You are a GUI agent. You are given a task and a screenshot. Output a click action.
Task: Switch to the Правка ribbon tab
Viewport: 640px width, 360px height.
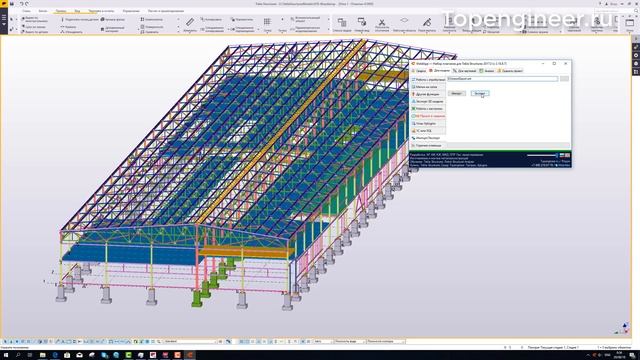click(x=60, y=11)
